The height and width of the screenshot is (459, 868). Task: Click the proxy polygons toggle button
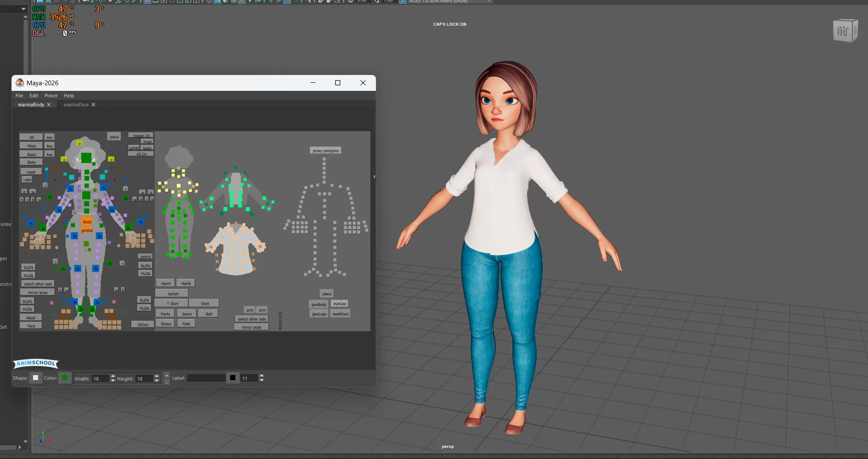[325, 150]
